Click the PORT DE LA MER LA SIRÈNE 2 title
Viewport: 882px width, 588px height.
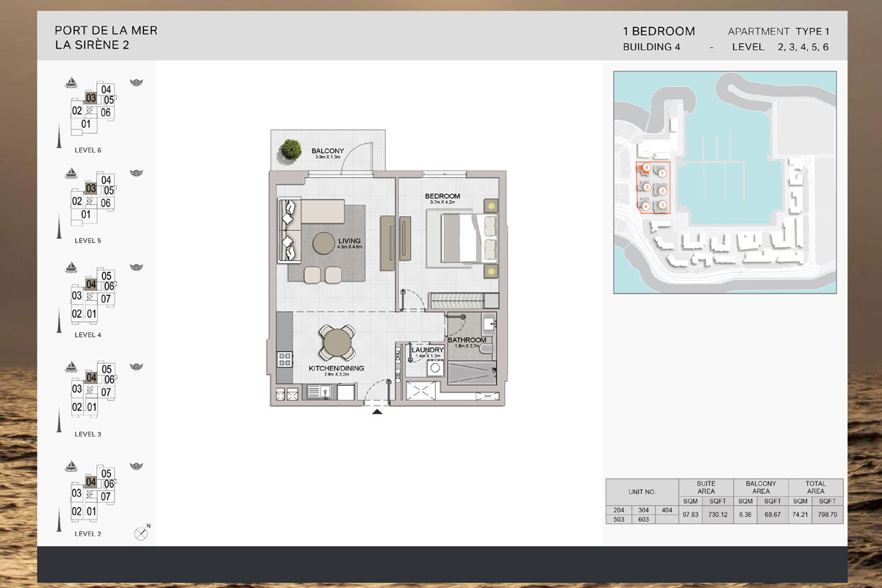point(106,38)
